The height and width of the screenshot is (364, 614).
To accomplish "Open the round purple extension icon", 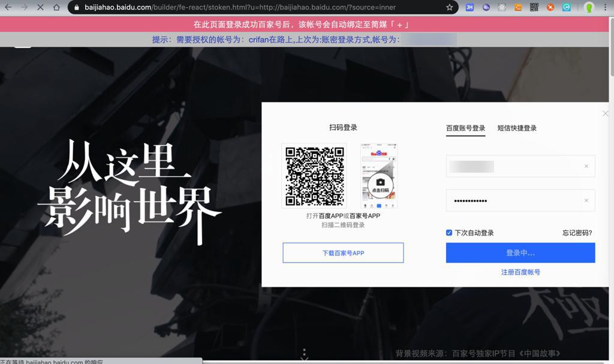I will [x=486, y=7].
